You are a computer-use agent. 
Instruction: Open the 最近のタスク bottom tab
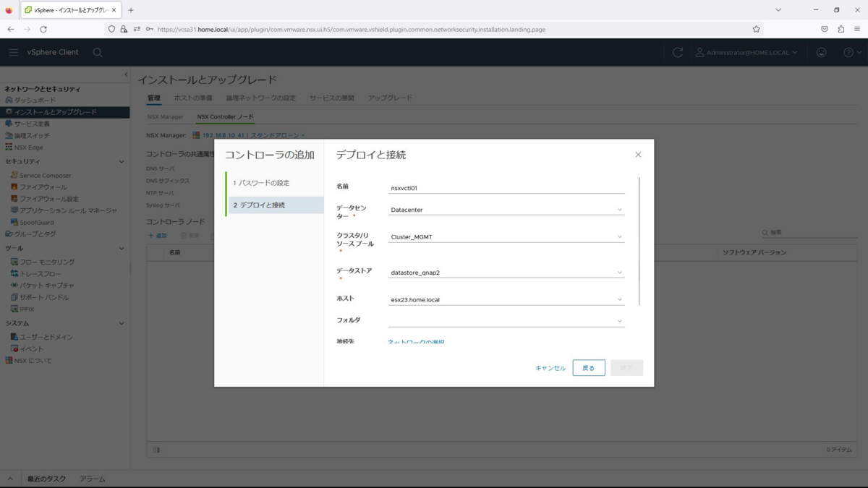pyautogui.click(x=46, y=479)
